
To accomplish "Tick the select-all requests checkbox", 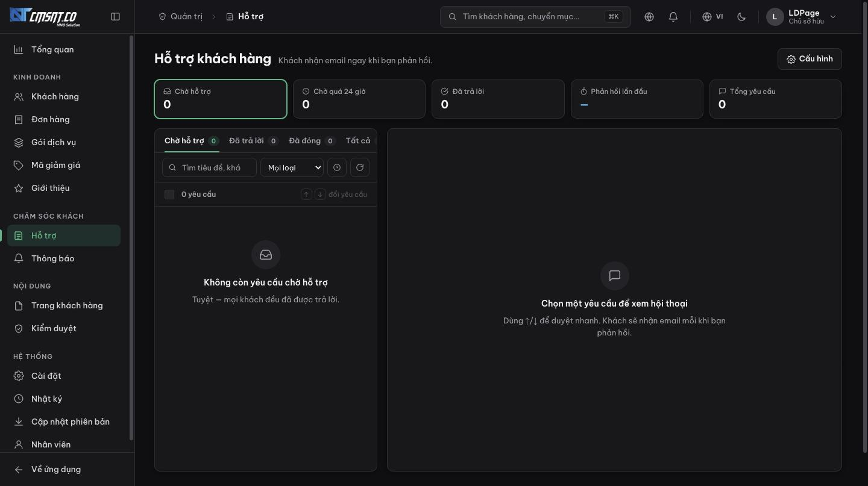I will [x=169, y=195].
